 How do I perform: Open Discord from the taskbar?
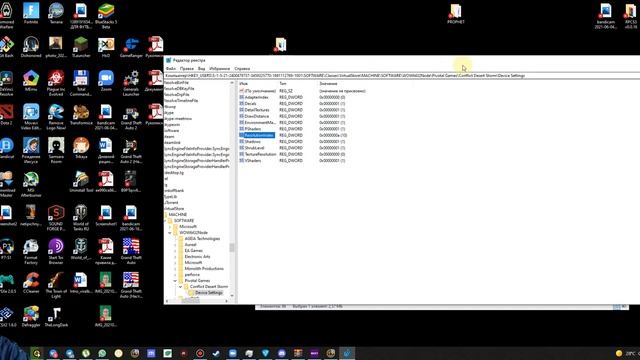(x=282, y=353)
